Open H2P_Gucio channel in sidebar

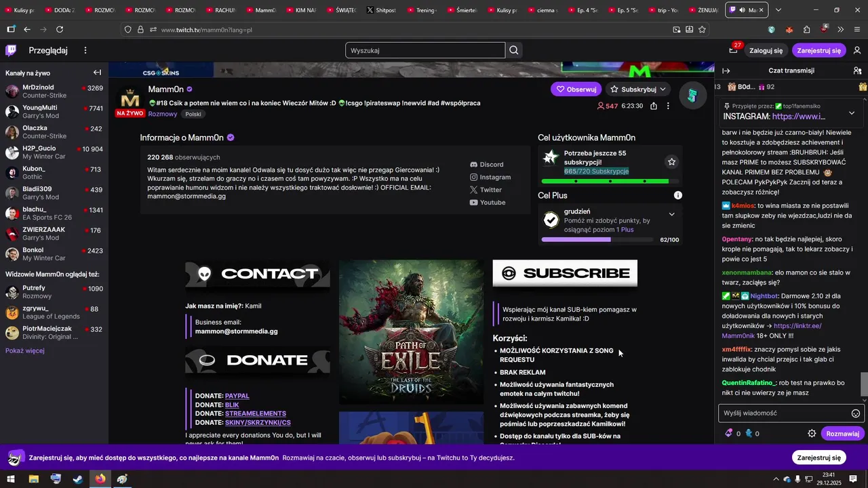point(54,152)
